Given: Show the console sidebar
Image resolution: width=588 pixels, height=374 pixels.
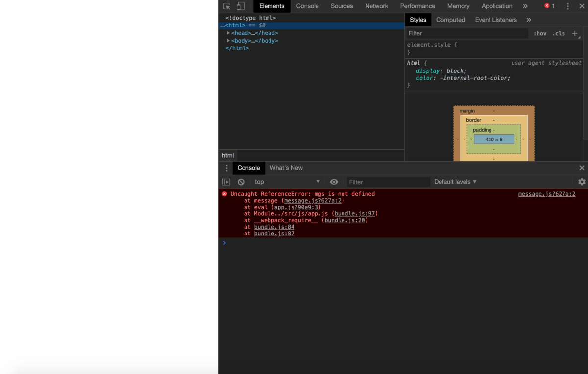Looking at the screenshot, I should 226,182.
